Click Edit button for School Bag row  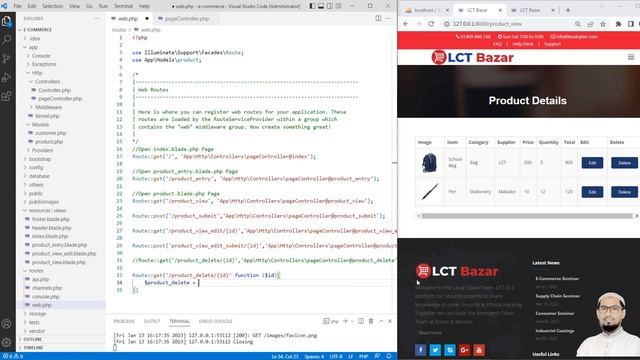592,163
